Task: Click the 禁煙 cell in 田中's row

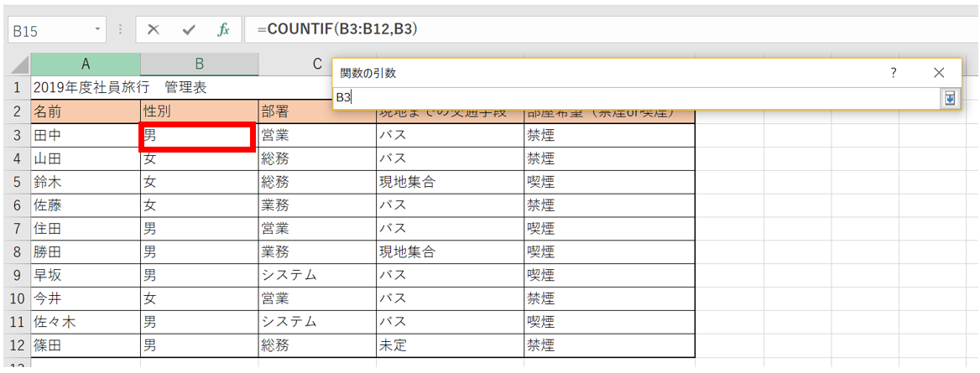Action: coord(609,135)
